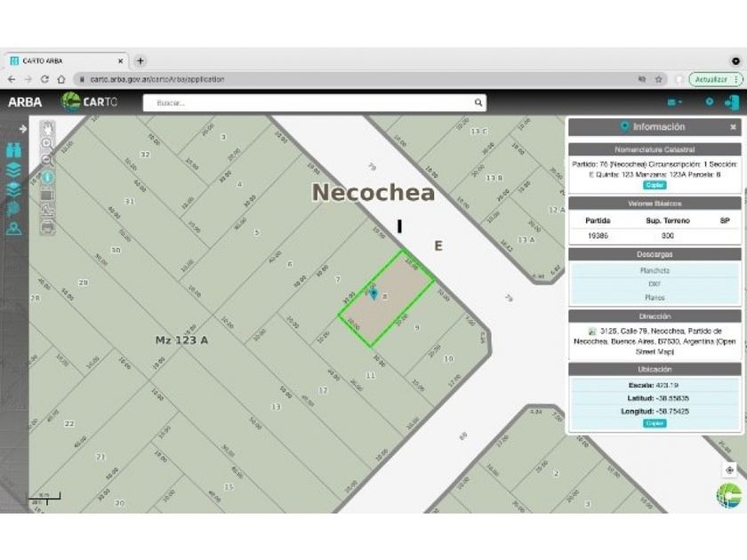This screenshot has width=747, height=560.
Task: Click the search magnifier in the Buscar box
Action: point(478,102)
